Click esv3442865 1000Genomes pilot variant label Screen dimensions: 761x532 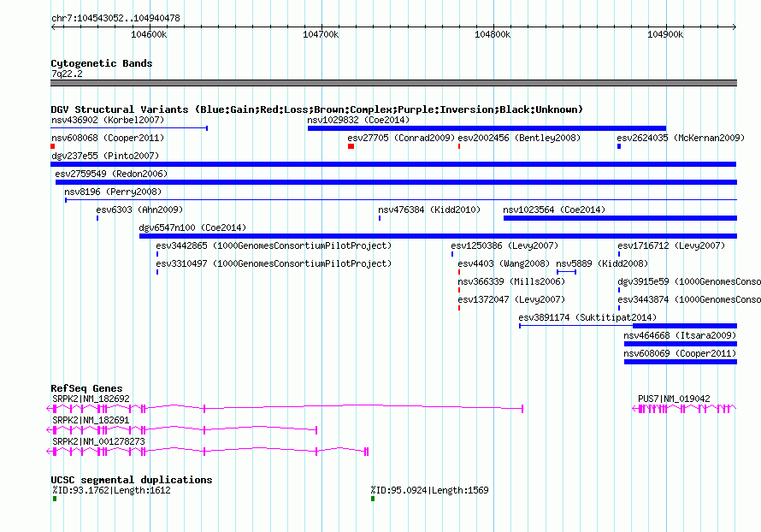[274, 245]
